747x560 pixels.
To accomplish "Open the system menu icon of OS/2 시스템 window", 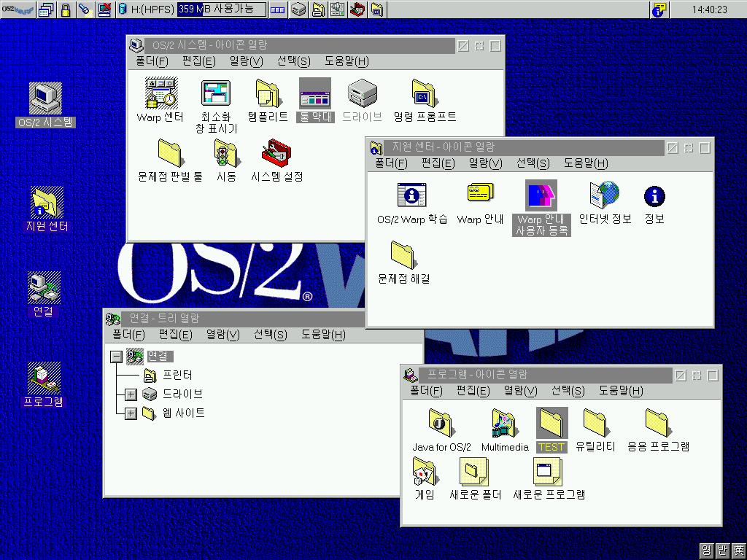I will tap(136, 45).
